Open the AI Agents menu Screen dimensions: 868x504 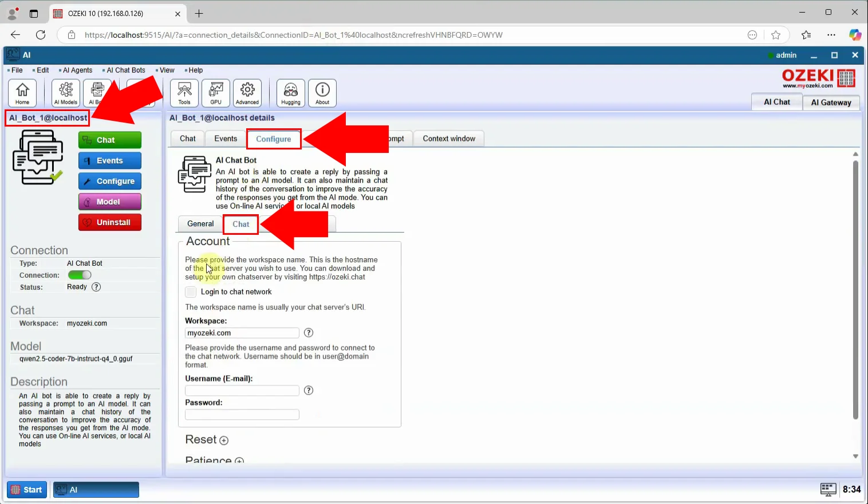pos(76,70)
